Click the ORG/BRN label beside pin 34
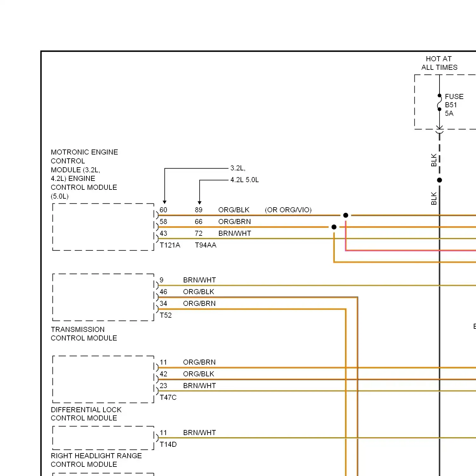476x476 pixels. point(199,303)
